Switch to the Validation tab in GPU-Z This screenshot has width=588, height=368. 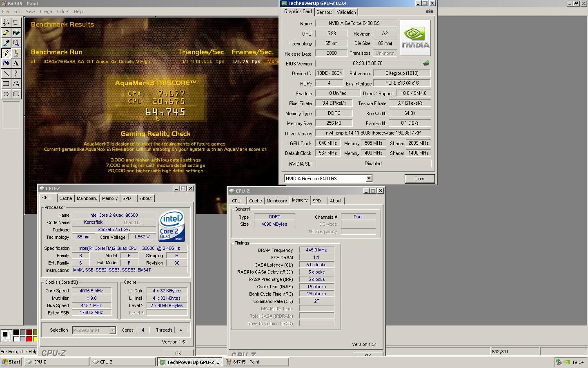[346, 12]
